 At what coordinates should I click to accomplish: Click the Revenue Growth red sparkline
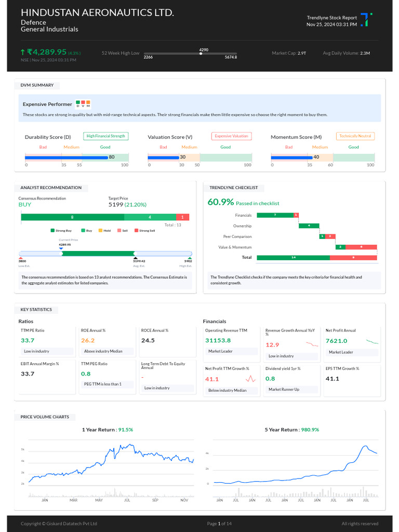point(312,344)
